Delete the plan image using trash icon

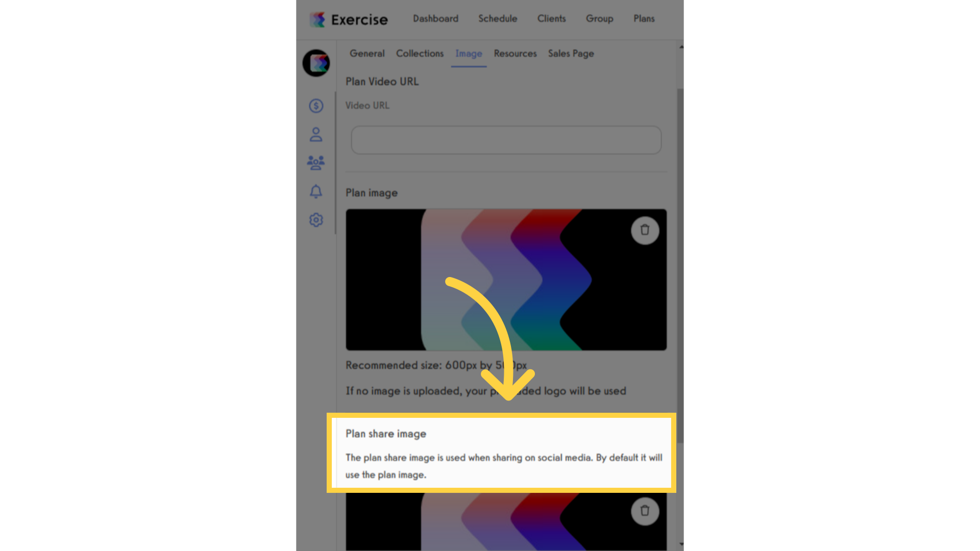click(x=644, y=230)
